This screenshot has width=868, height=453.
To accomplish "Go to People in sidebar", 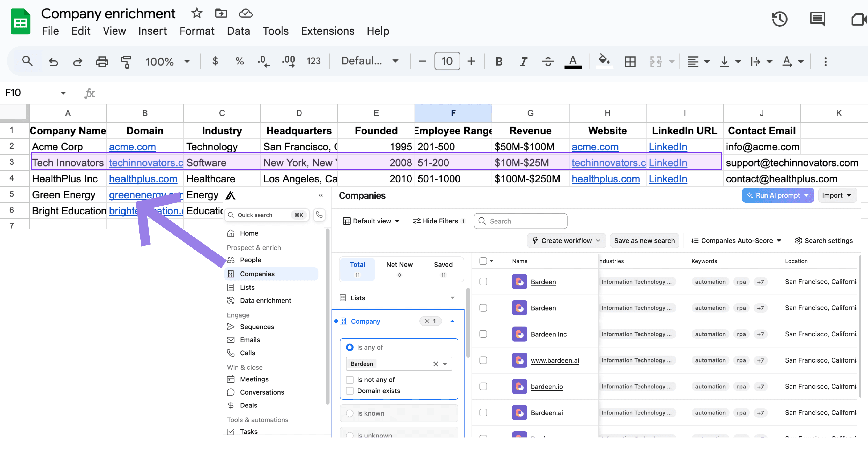I will 250,260.
